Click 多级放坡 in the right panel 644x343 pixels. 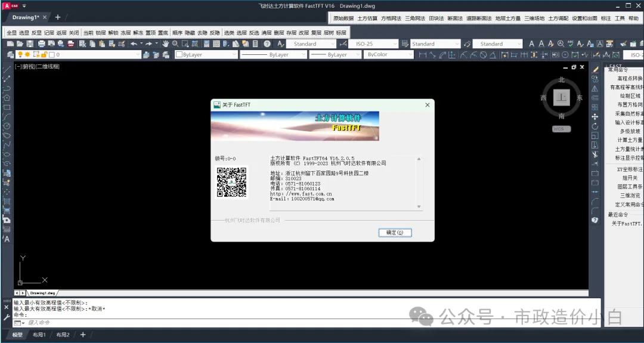click(x=630, y=131)
